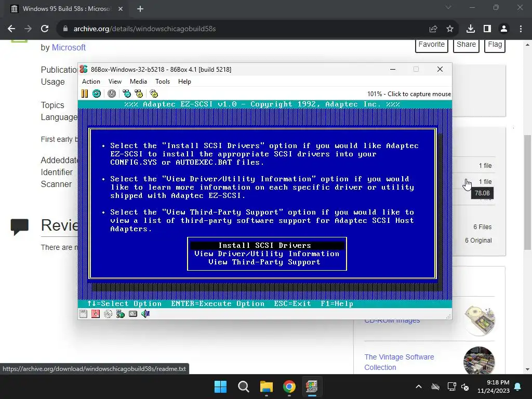Click the Microsoft author link

click(x=69, y=47)
